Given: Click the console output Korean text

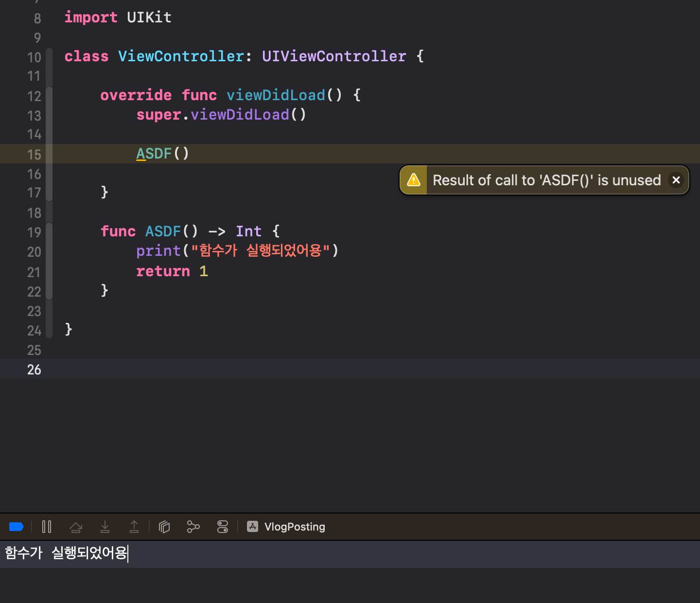Looking at the screenshot, I should coord(66,553).
